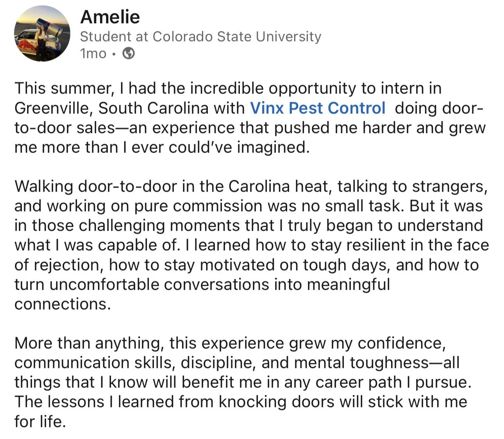504x439 pixels.
Task: Click the 1mo post timestamp
Action: [93, 53]
